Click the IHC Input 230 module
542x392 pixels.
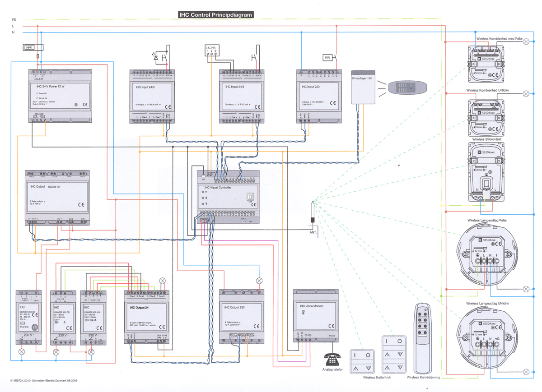(319, 96)
